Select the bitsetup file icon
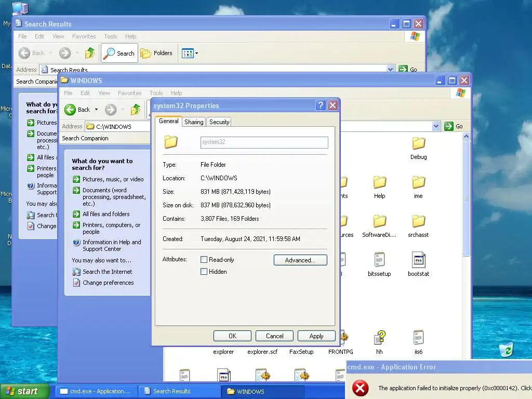The height and width of the screenshot is (399, 532). coord(379,260)
